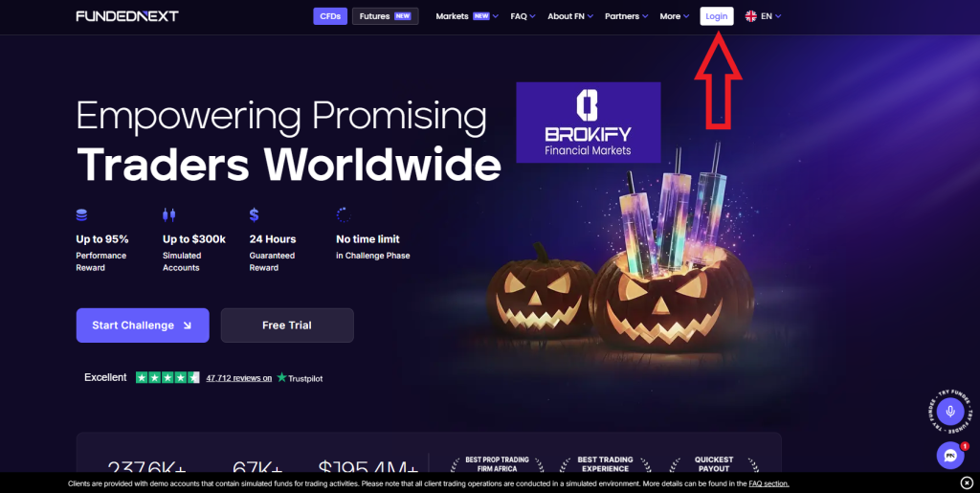Click the candlestick icon above Up to $300k
Screen dimensions: 980x493
point(168,215)
